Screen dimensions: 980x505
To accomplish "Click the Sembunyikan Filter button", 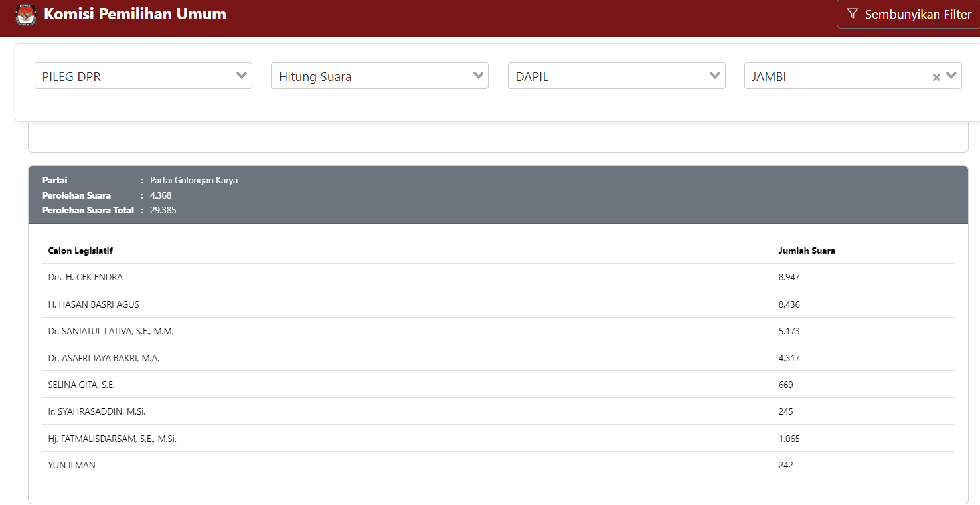I will pos(909,14).
